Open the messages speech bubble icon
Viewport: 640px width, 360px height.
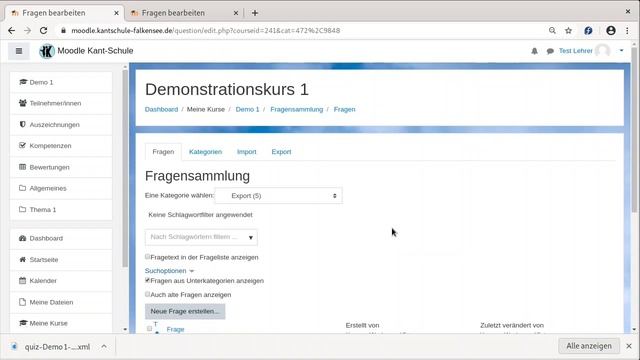click(550, 51)
